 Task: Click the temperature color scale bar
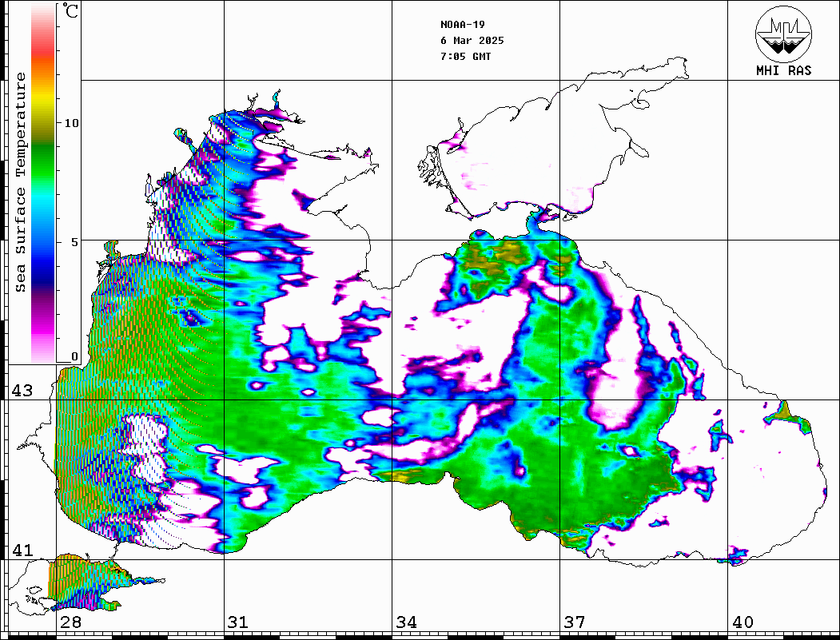click(43, 183)
